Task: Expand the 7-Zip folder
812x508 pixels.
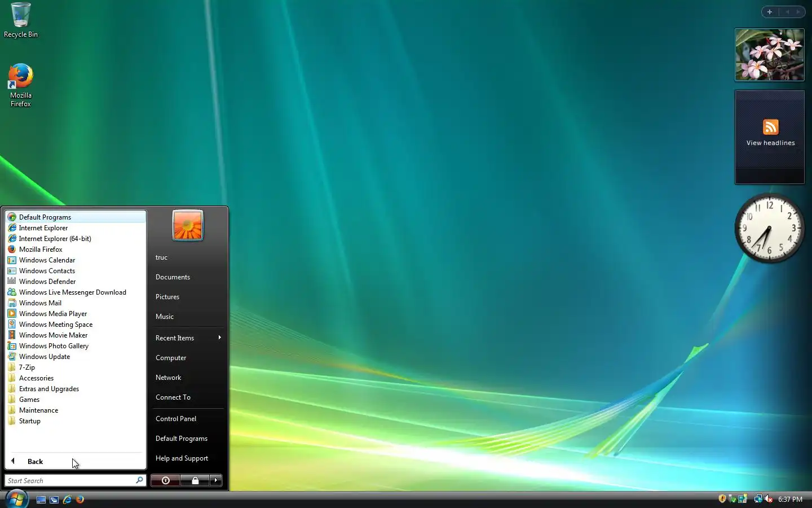Action: tap(76, 367)
